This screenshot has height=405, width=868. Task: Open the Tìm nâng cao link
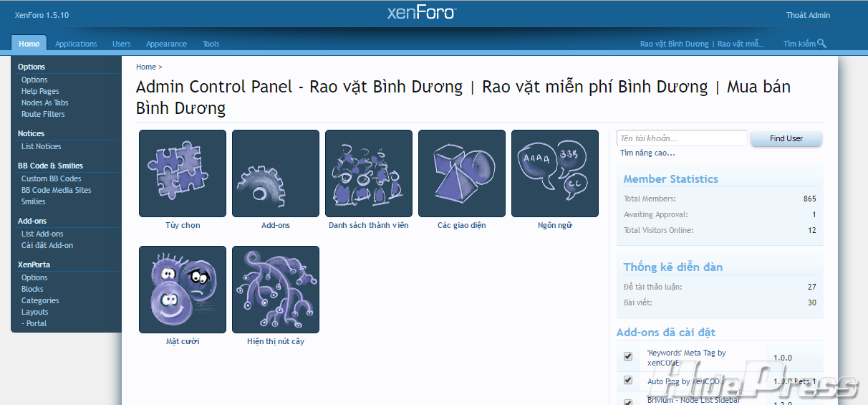(x=647, y=153)
